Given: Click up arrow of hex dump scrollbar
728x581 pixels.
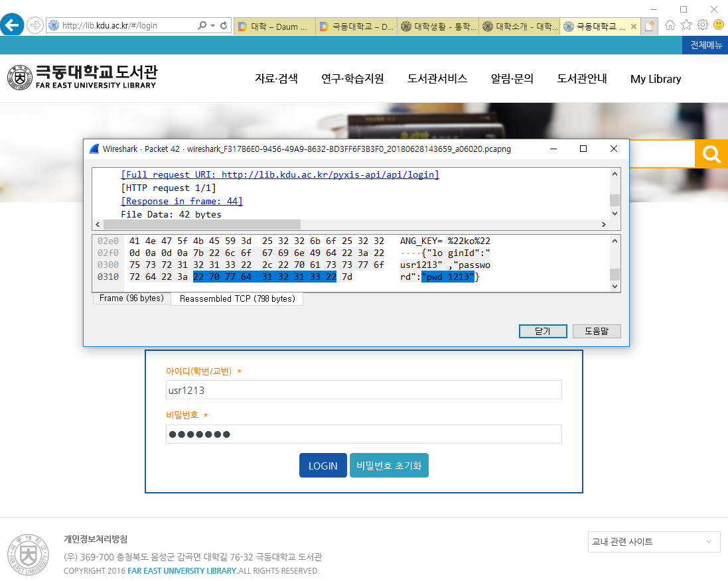Looking at the screenshot, I should [615, 241].
